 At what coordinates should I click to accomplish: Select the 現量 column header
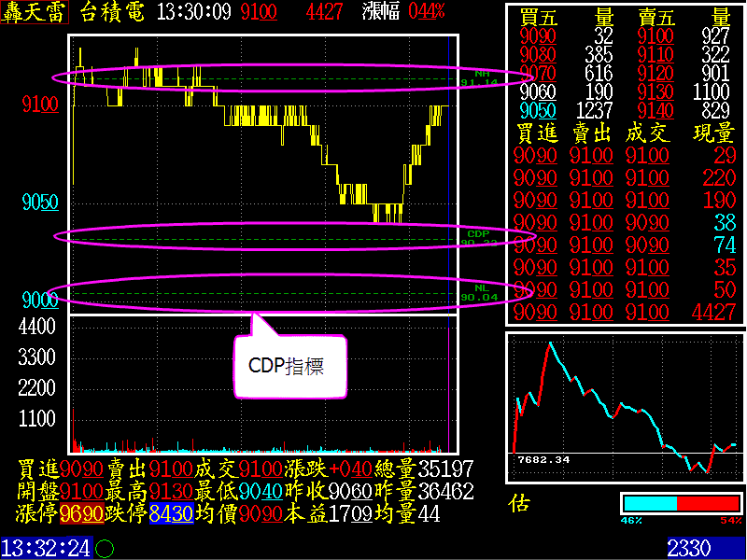coord(713,133)
